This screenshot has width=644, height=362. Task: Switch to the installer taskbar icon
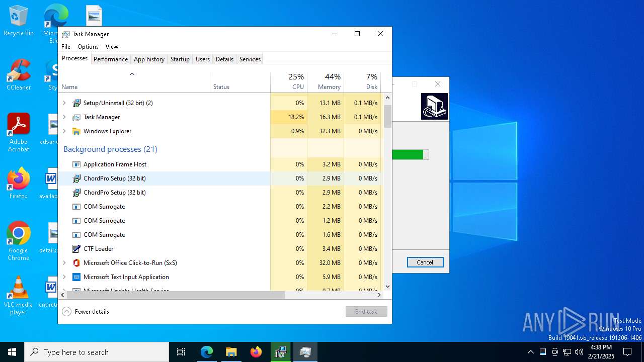point(280,352)
